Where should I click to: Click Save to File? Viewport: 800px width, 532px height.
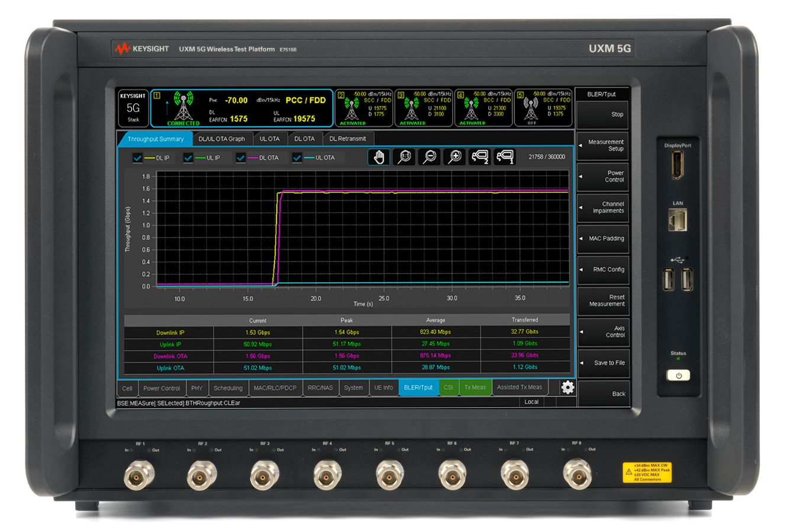(604, 362)
